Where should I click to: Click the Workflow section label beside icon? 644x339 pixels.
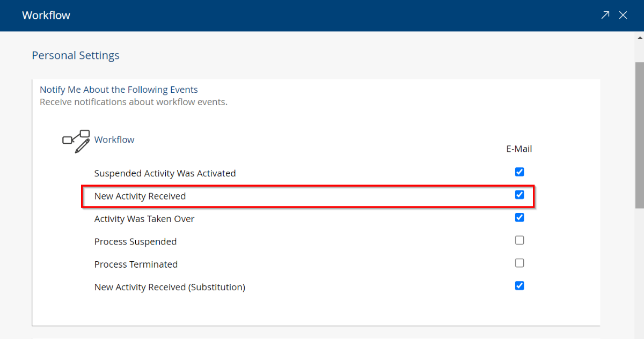114,139
